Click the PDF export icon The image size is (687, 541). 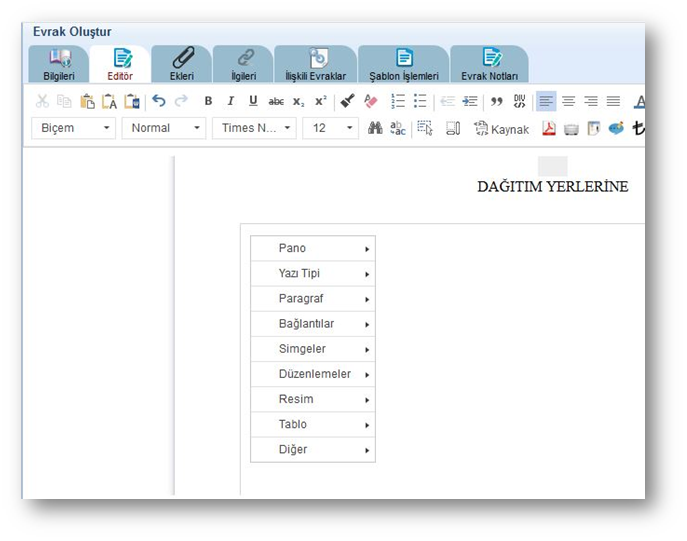549,128
